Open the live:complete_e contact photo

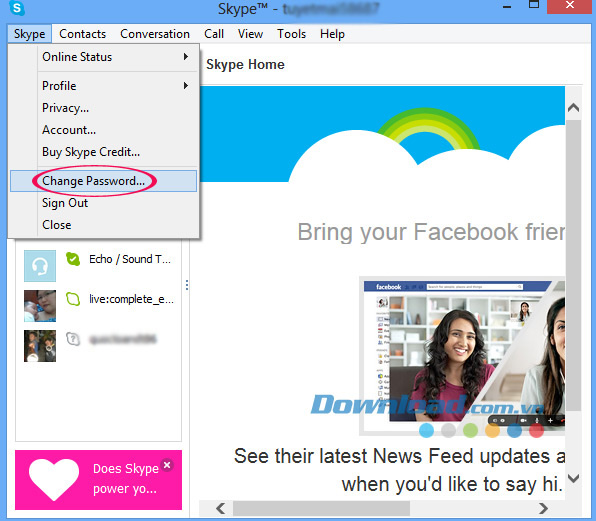click(40, 306)
